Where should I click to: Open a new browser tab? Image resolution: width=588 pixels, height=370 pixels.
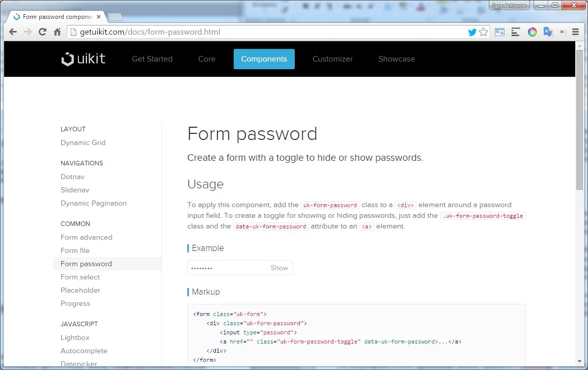[x=115, y=17]
